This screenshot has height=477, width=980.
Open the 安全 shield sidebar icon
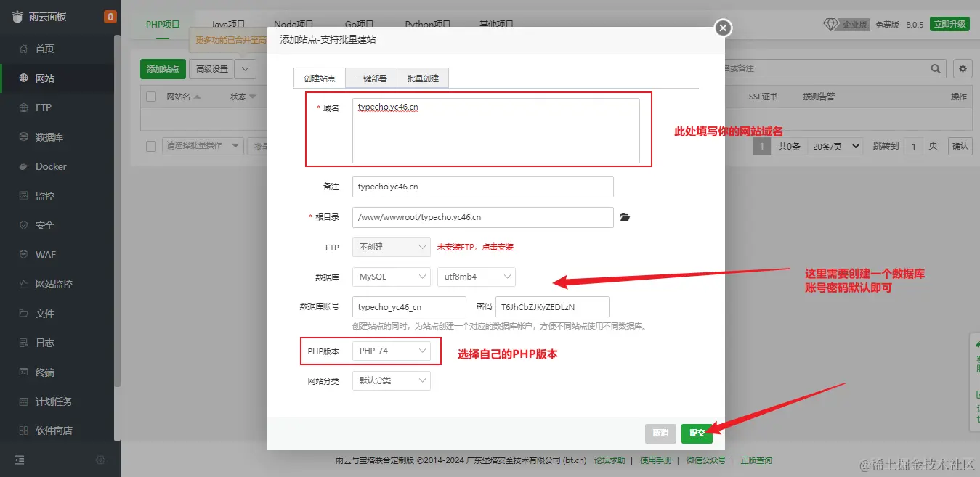(23, 225)
